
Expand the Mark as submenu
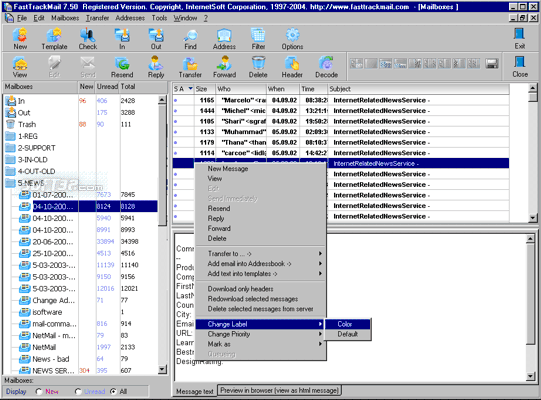pos(260,344)
